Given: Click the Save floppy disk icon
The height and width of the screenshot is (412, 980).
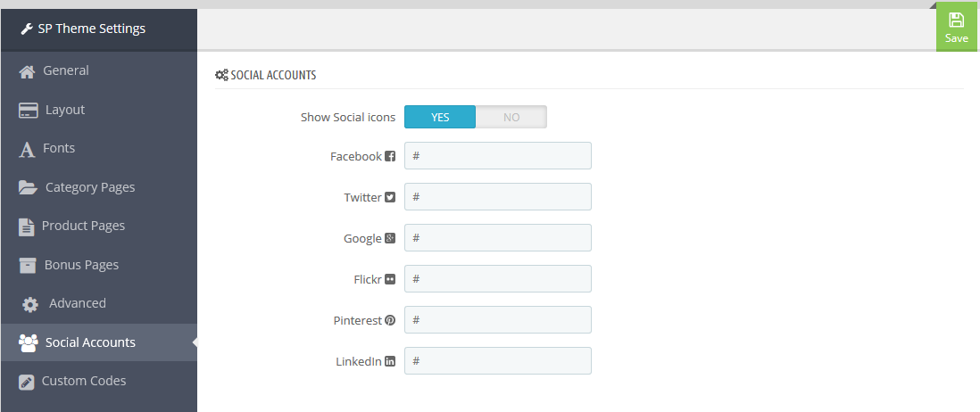Looking at the screenshot, I should [956, 20].
